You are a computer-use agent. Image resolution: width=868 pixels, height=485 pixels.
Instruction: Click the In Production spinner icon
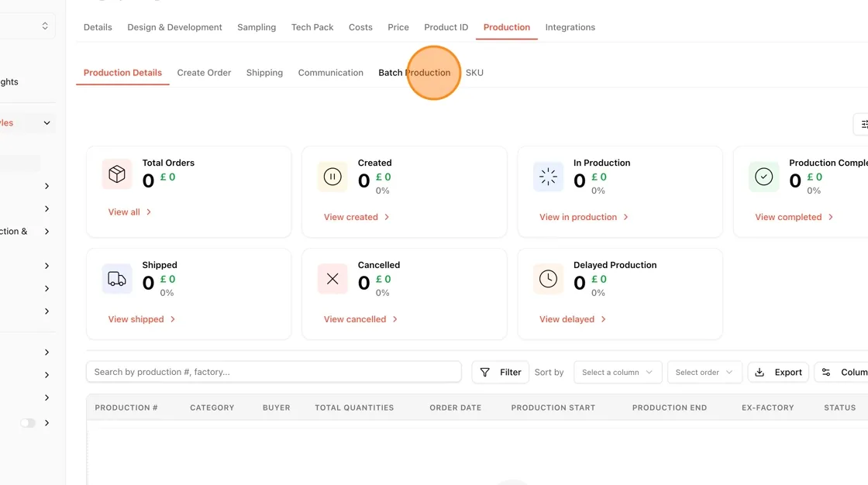548,177
